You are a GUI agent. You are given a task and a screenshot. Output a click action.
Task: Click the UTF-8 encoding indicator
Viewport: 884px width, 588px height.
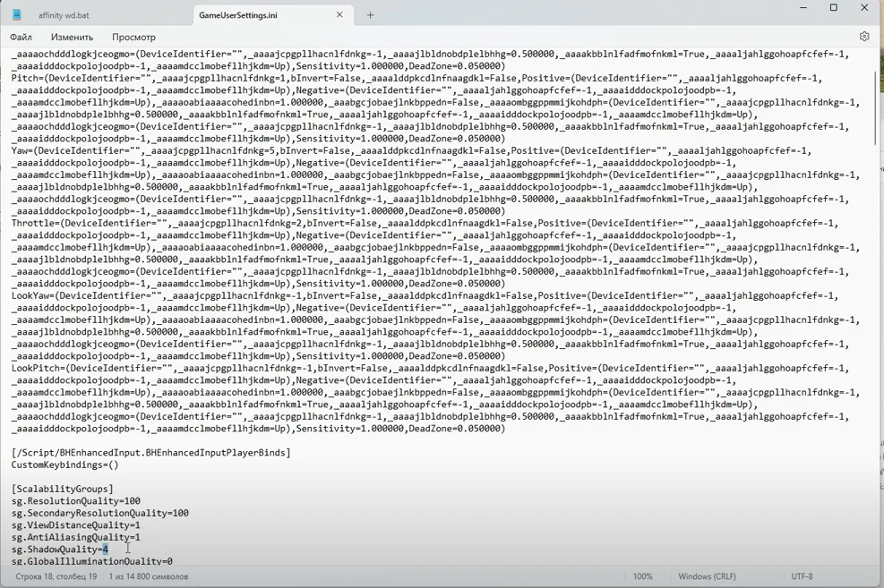802,576
